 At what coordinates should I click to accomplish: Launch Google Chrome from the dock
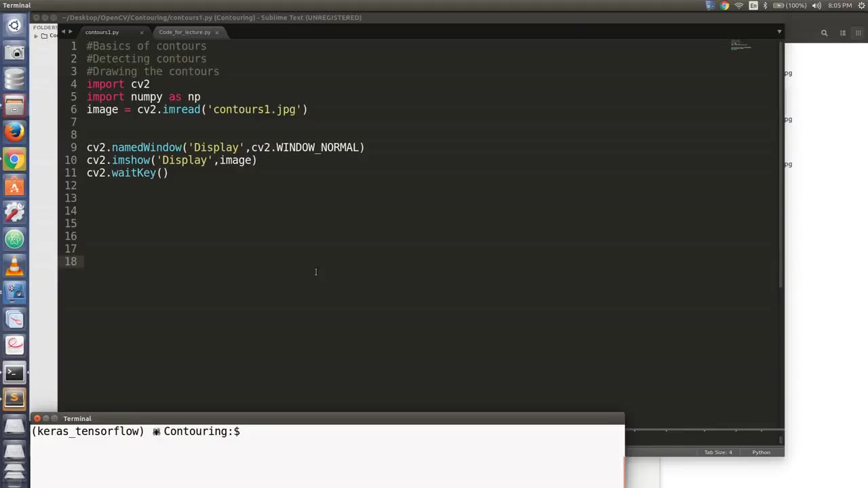point(14,159)
